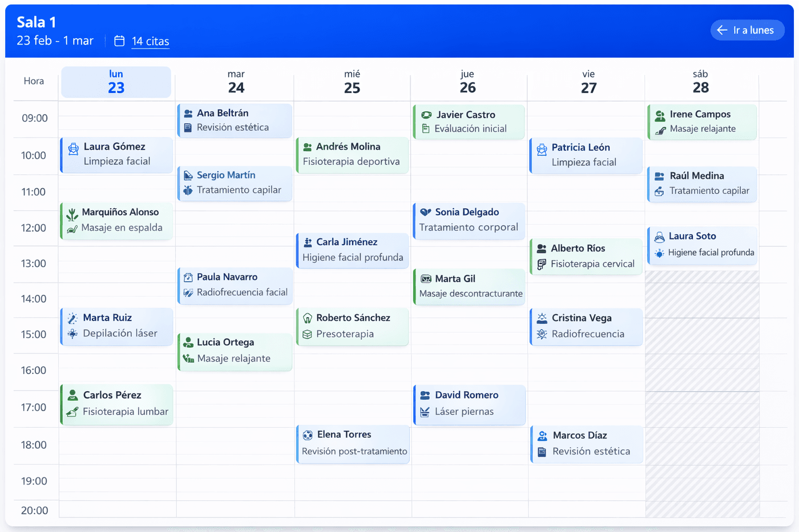Switch to the sáb 28 column header
This screenshot has height=532, width=799.
[701, 81]
